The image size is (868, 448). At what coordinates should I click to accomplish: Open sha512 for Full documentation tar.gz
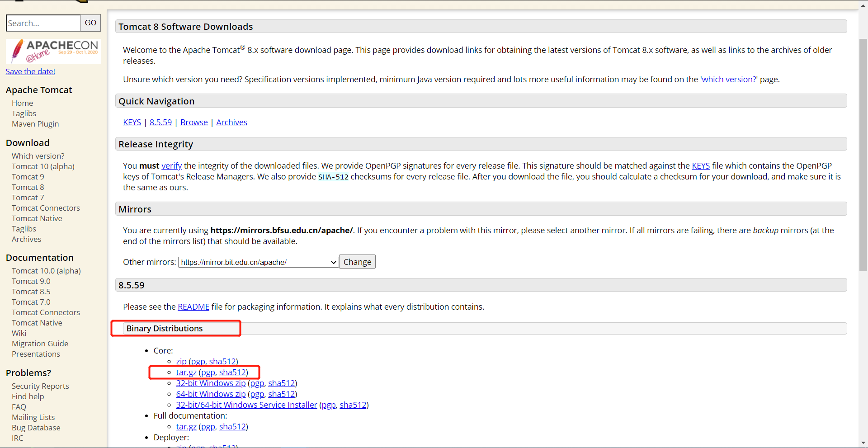pos(232,427)
